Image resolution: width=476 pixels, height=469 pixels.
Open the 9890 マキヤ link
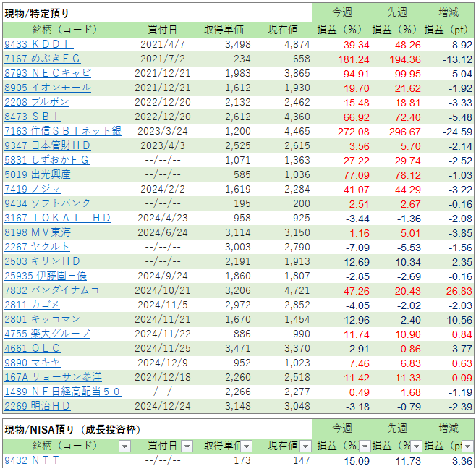coord(33,363)
